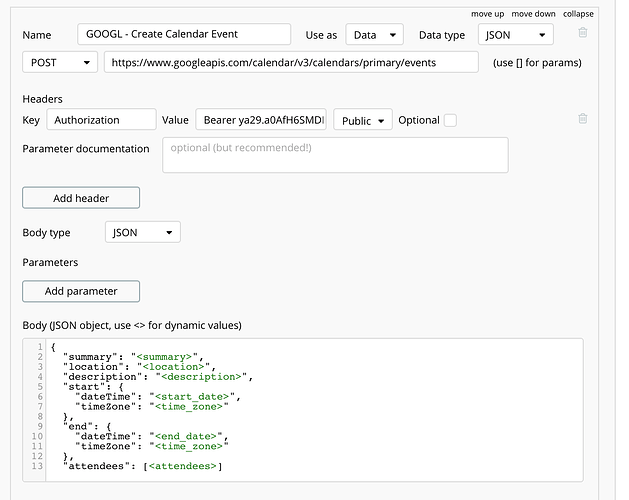The image size is (629, 500).
Task: Open the Public visibility dropdown
Action: [x=363, y=120]
